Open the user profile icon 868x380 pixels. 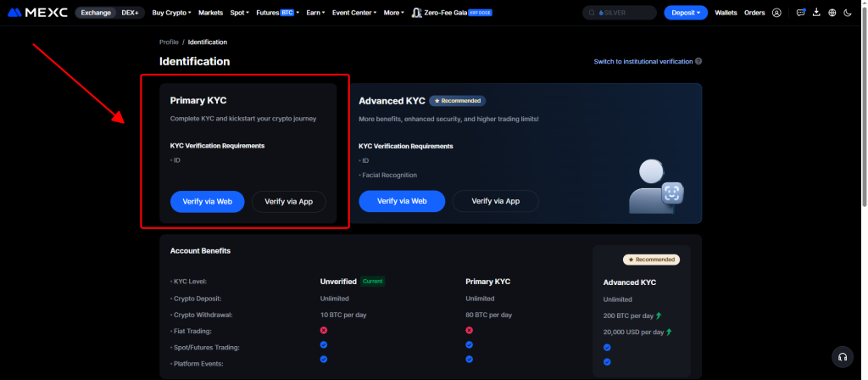(x=776, y=13)
